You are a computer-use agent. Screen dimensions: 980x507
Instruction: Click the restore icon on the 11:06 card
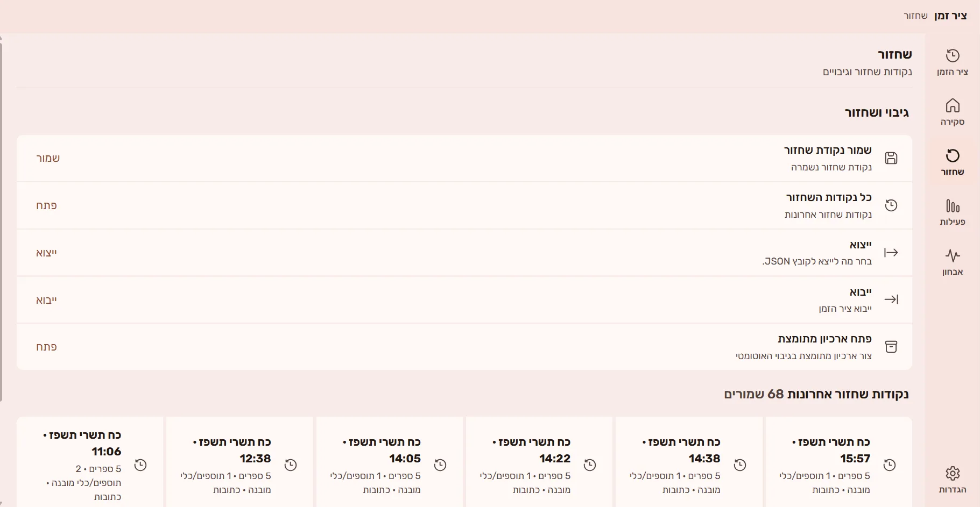click(x=140, y=465)
